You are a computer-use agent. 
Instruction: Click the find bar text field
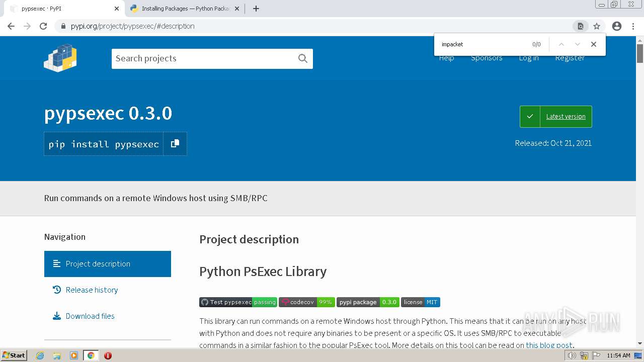[x=483, y=44]
